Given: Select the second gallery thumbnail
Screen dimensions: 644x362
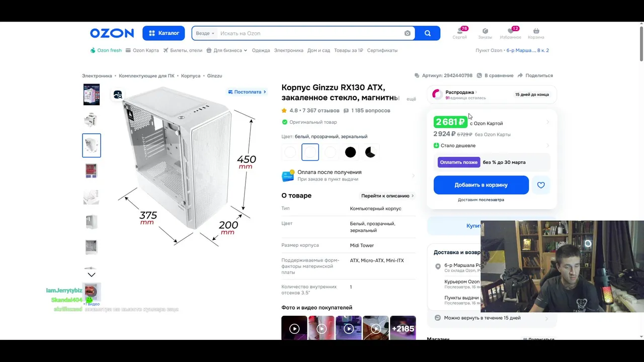Looking at the screenshot, I should 92,120.
